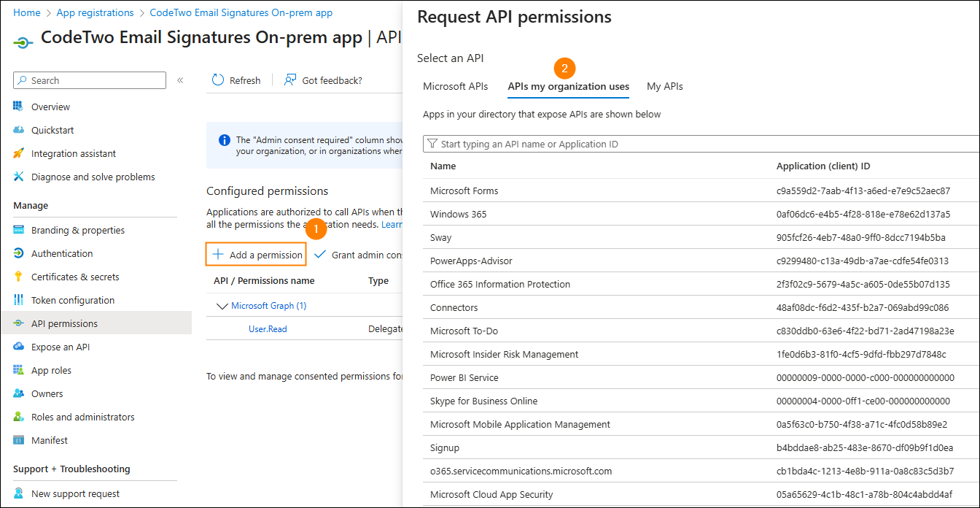Switch to the Microsoft APIs tab
980x508 pixels.
pyautogui.click(x=455, y=86)
